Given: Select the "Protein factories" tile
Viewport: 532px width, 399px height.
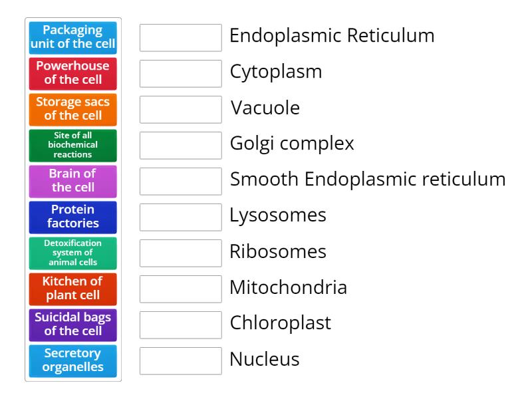Looking at the screenshot, I should coord(72,217).
